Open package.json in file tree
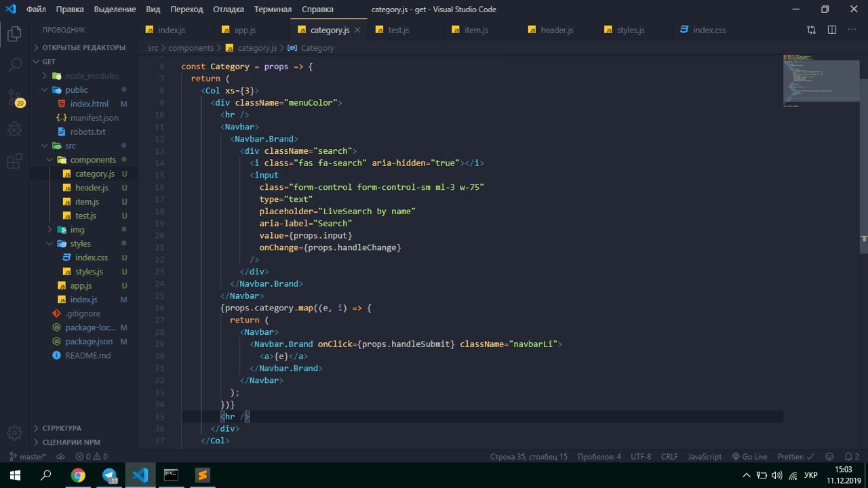868x488 pixels. point(89,342)
